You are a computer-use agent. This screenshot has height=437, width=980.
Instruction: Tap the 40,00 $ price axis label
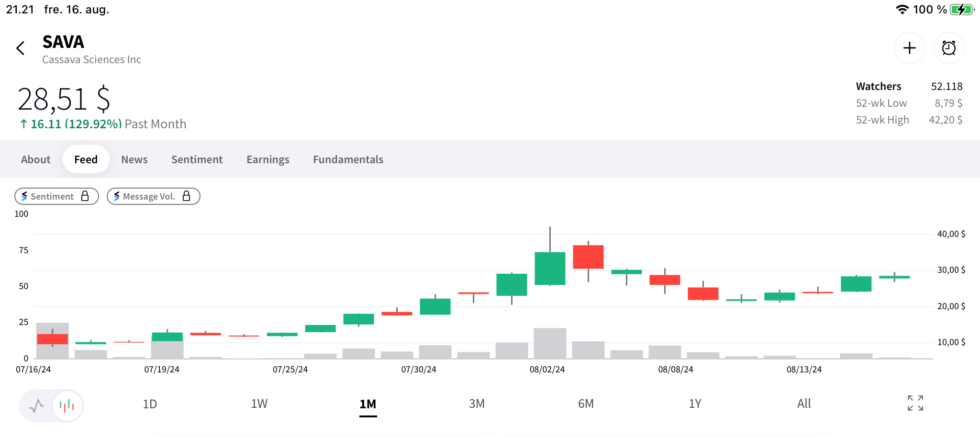click(x=951, y=234)
